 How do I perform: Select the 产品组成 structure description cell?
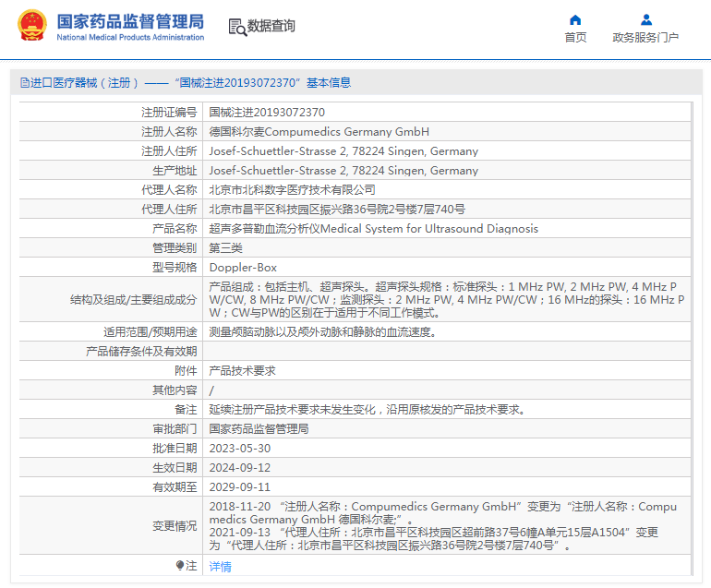(x=447, y=300)
